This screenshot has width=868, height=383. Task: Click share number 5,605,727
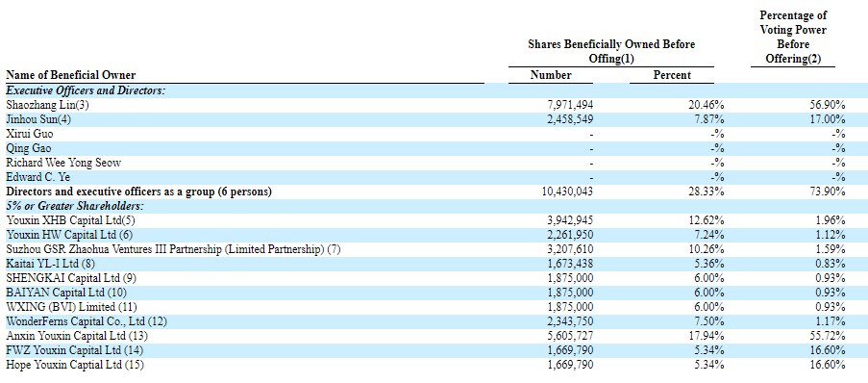tap(570, 336)
